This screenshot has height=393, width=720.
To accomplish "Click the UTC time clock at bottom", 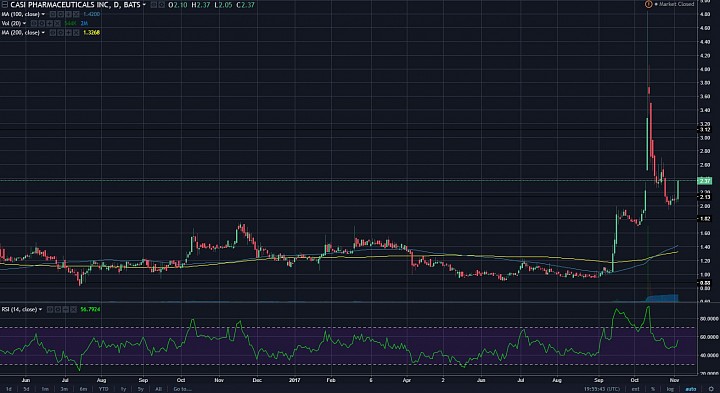I will (602, 389).
